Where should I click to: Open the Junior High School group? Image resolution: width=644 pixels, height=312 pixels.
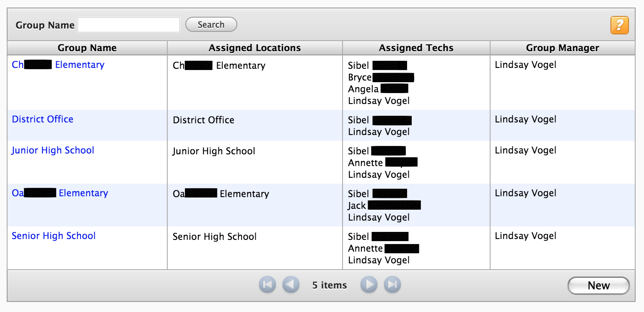(52, 150)
